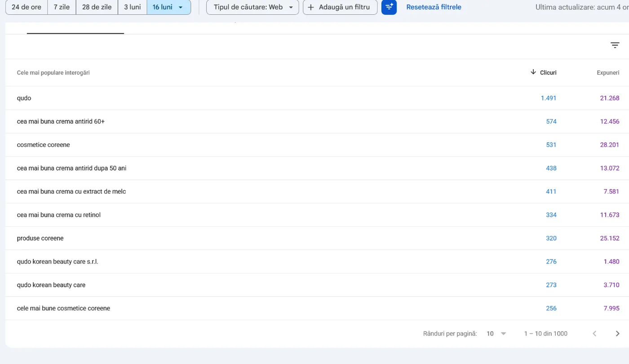The width and height of the screenshot is (629, 364).
Task: Click impressions value 12.456
Action: point(610,121)
